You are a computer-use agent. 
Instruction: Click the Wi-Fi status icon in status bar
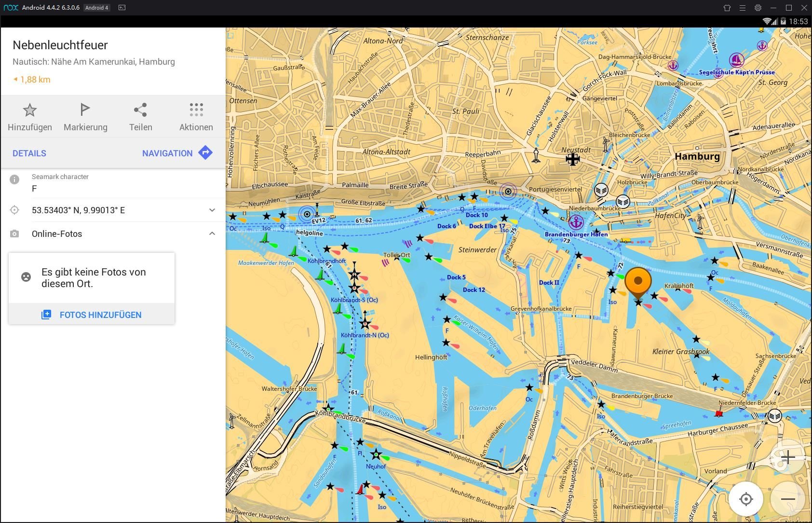768,21
